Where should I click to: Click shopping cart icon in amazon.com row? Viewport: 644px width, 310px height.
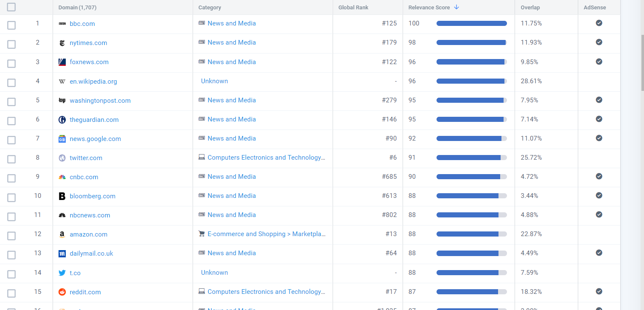point(202,234)
